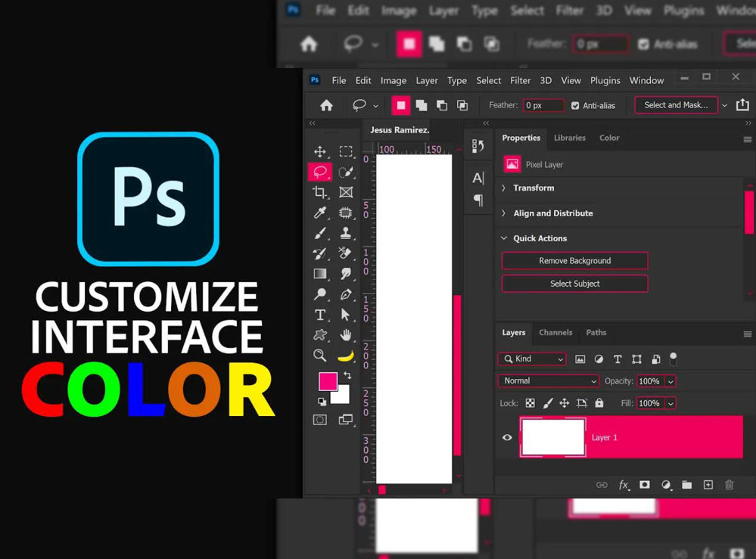The height and width of the screenshot is (559, 756).
Task: Open the Normal blend mode dropdown
Action: (548, 380)
